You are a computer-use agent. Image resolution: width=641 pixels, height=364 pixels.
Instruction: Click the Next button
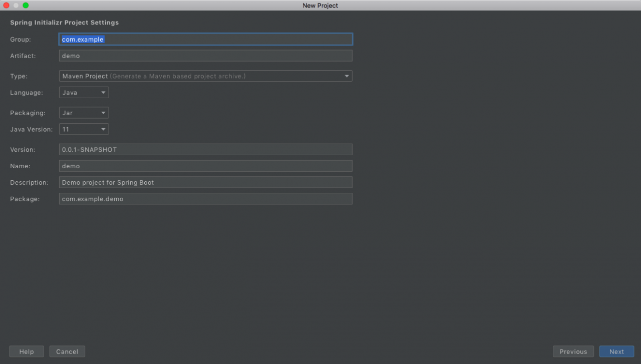(616, 351)
